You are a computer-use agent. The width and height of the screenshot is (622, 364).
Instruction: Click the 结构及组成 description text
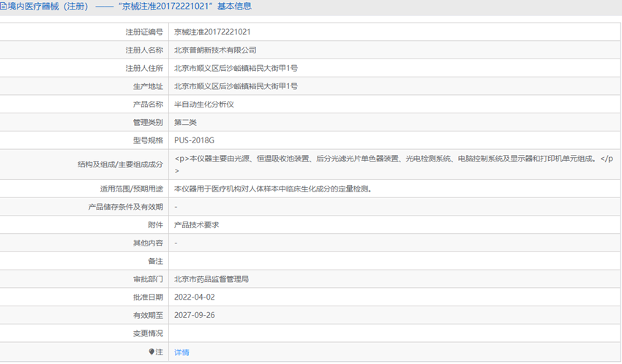coord(394,164)
